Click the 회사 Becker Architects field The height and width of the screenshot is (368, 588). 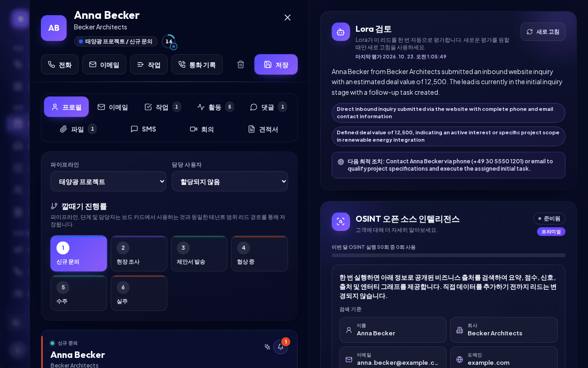[x=504, y=330]
